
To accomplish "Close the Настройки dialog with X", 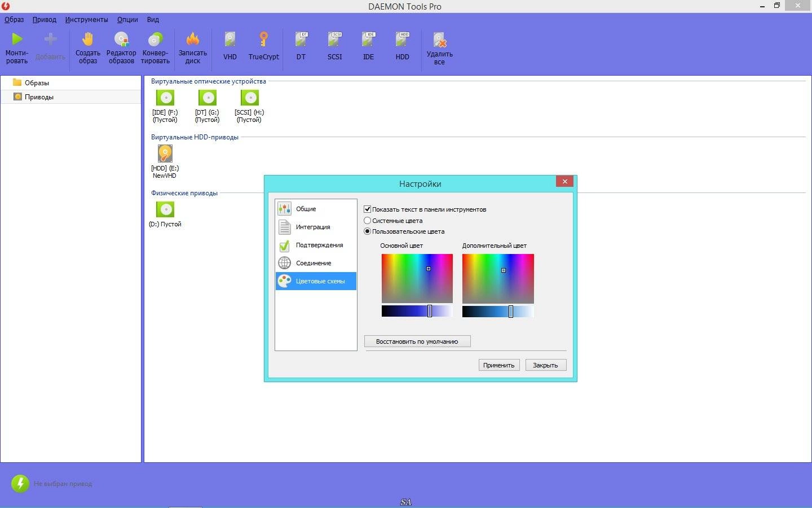I will tap(564, 181).
